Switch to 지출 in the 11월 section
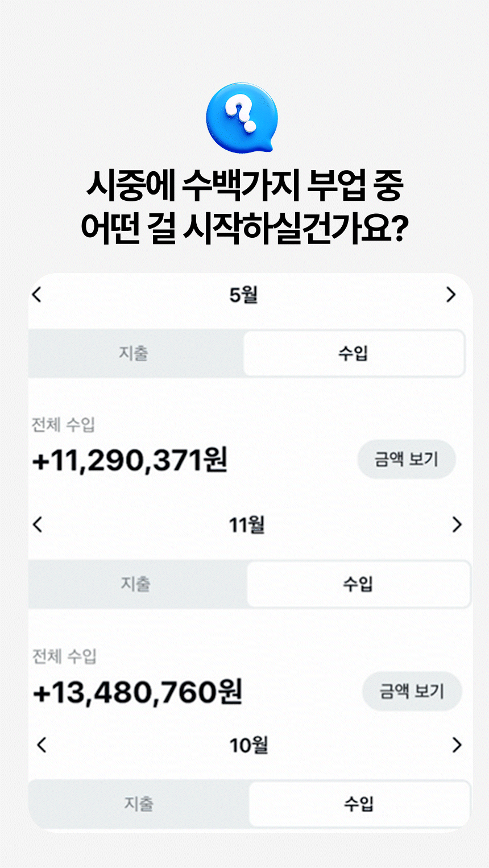Image resolution: width=489 pixels, height=868 pixels. coord(136,584)
